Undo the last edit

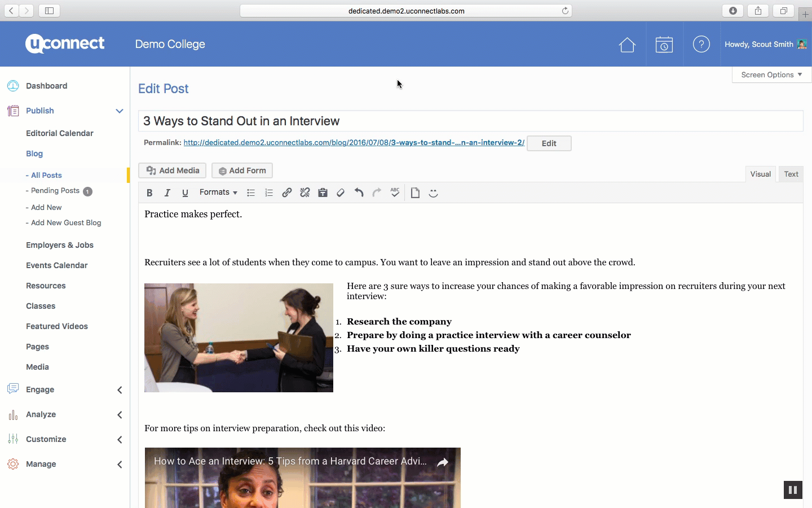point(359,193)
